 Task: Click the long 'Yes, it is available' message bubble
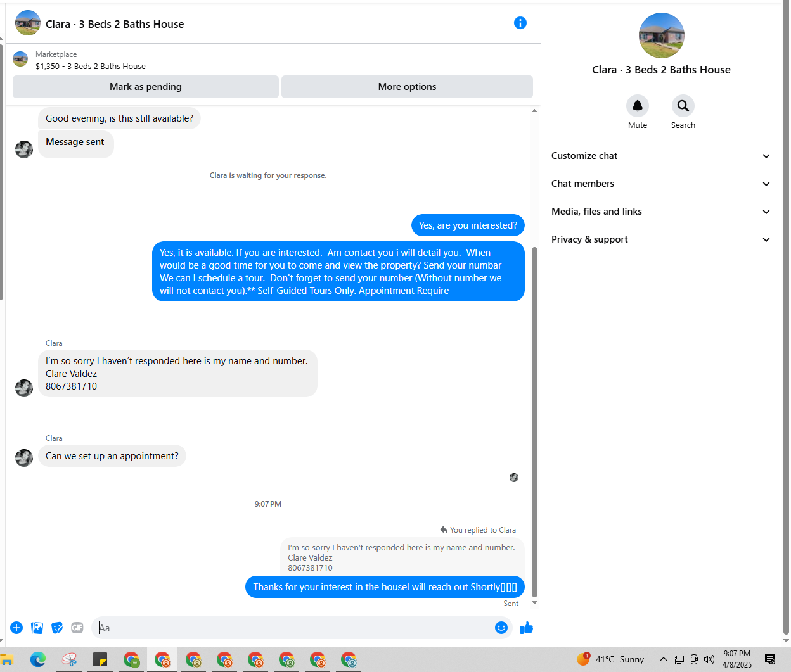338,272
